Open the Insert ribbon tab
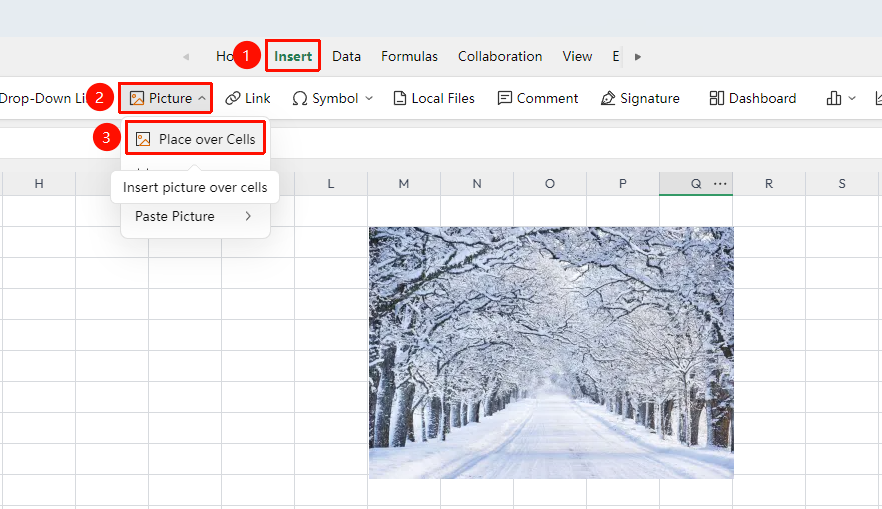Screen dimensions: 882x509 click(292, 56)
